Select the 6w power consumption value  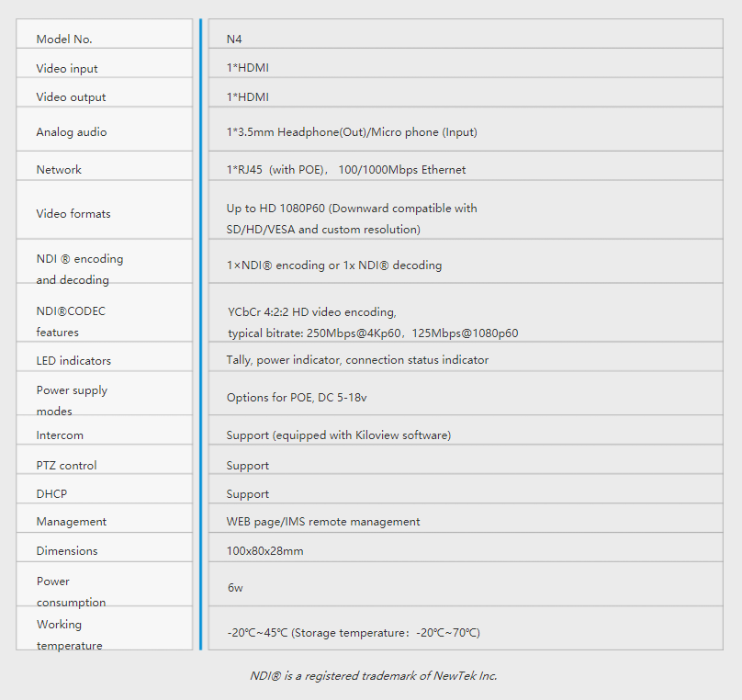coord(235,587)
